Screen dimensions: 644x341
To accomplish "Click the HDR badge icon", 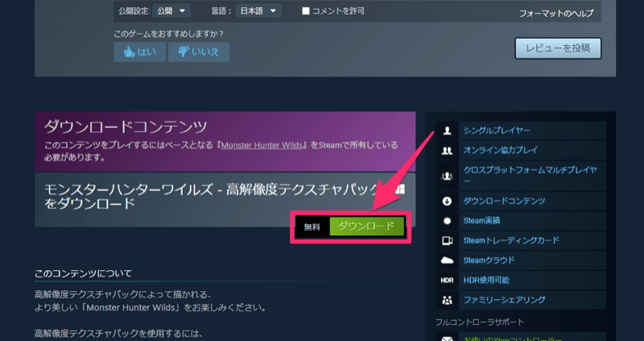I will point(447,281).
